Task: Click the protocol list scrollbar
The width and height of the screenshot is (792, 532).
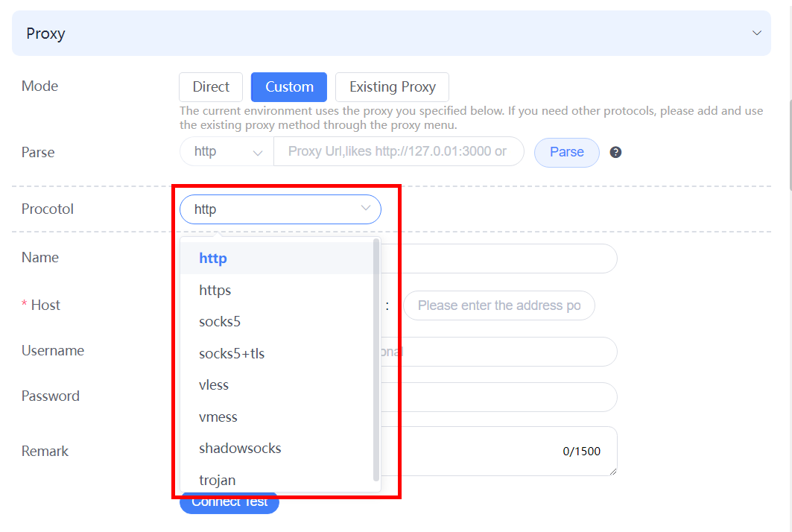Action: [x=376, y=360]
